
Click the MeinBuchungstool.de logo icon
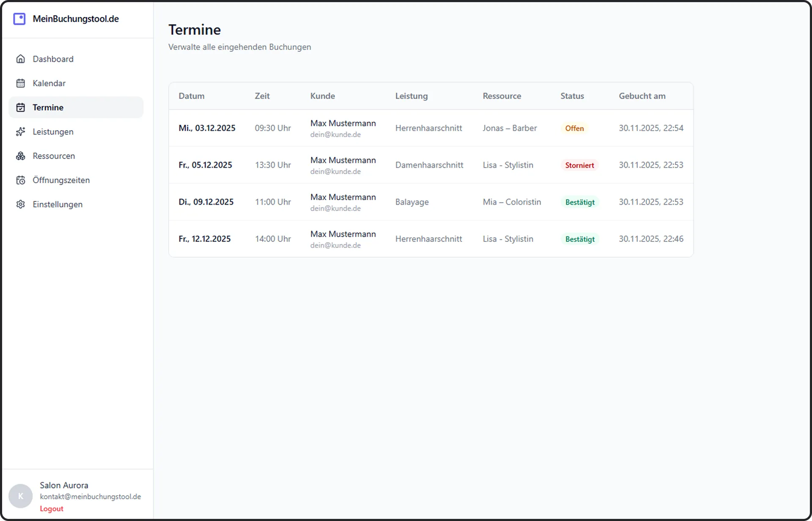[x=19, y=19]
